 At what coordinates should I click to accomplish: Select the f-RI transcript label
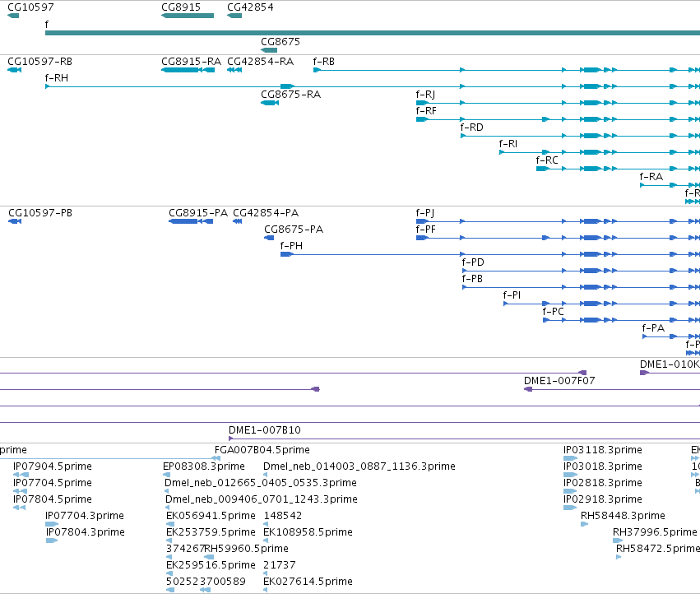pos(508,144)
